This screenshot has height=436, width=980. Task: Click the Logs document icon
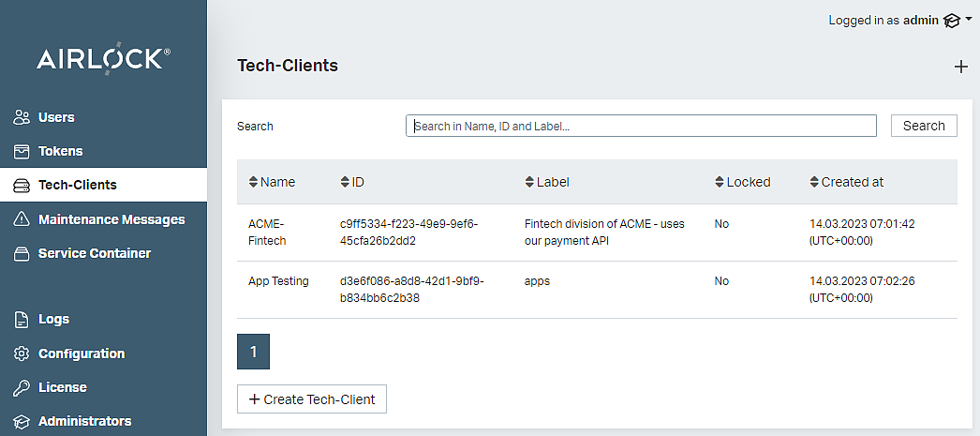[x=22, y=320]
